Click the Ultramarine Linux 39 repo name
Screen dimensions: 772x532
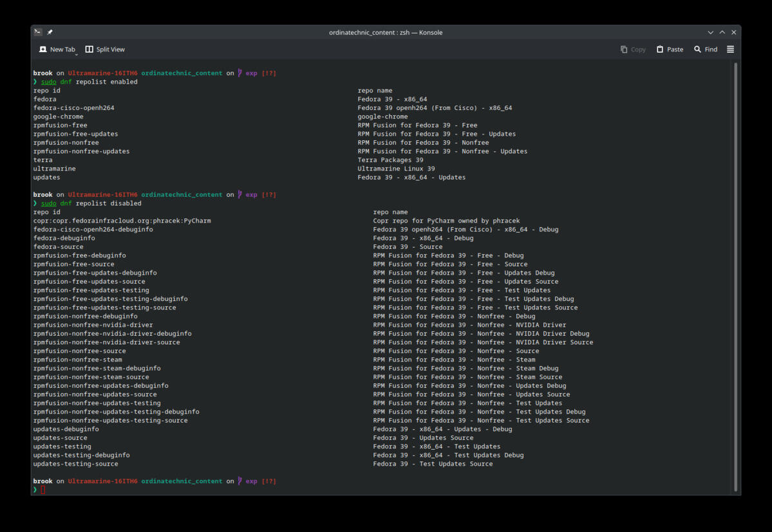(x=397, y=169)
